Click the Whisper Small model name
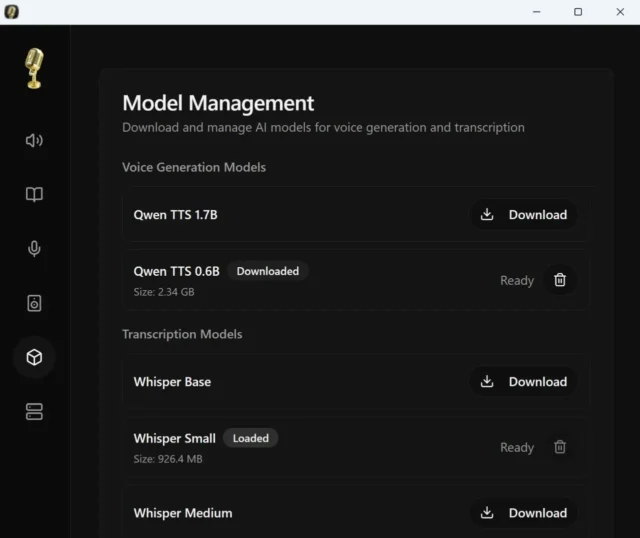Image resolution: width=640 pixels, height=538 pixels. pyautogui.click(x=175, y=438)
